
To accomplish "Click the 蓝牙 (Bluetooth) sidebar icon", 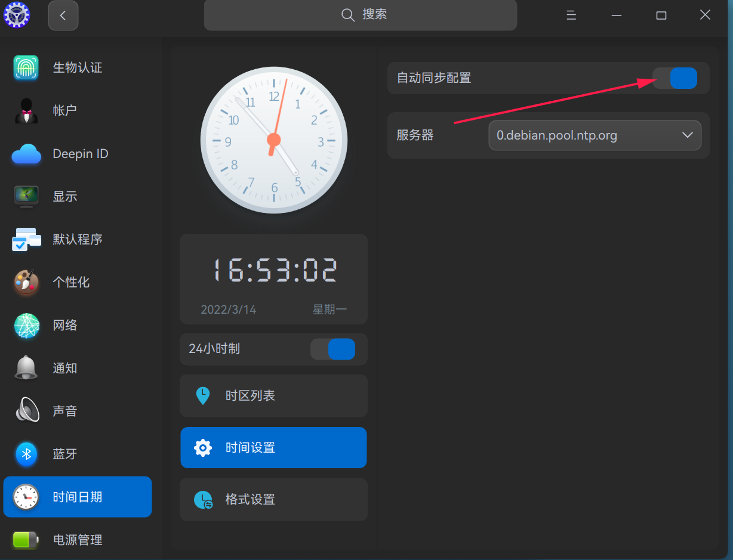I will point(26,454).
